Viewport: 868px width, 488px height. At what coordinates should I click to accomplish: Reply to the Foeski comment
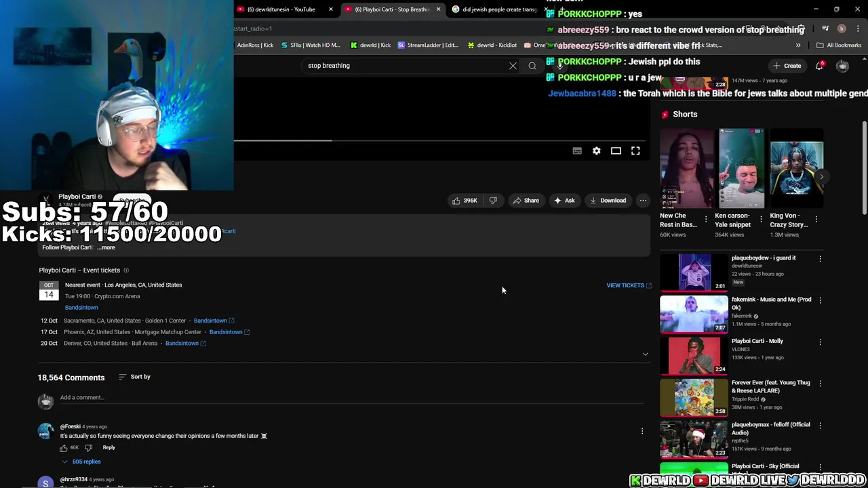(x=108, y=447)
